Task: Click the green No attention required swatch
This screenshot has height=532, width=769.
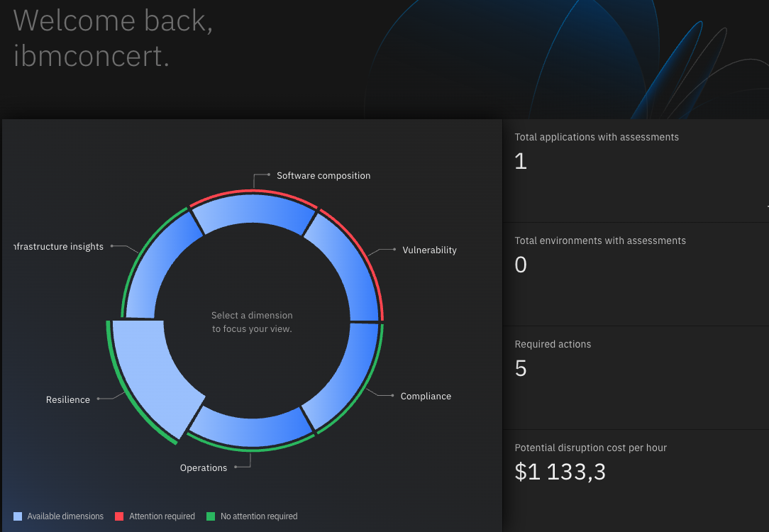Action: point(211,516)
